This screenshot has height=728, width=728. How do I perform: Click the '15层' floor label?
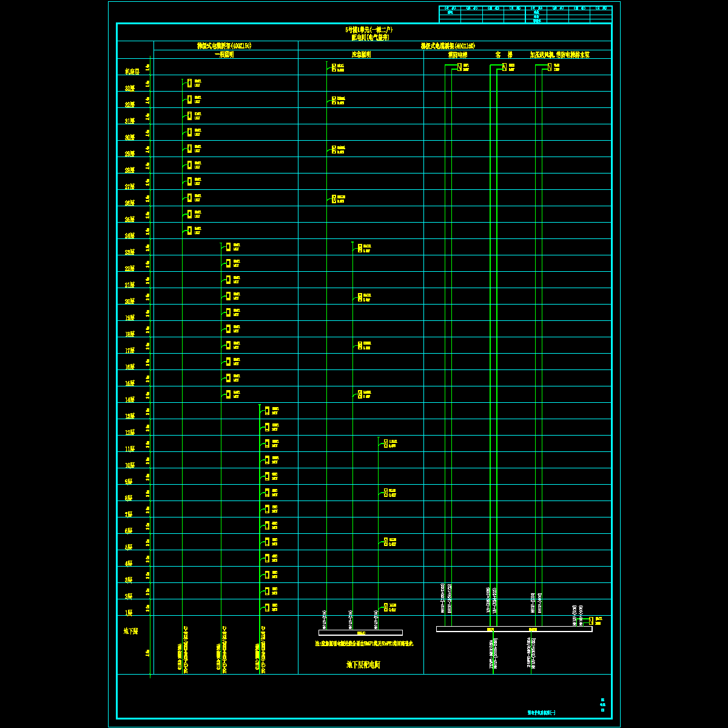130,383
